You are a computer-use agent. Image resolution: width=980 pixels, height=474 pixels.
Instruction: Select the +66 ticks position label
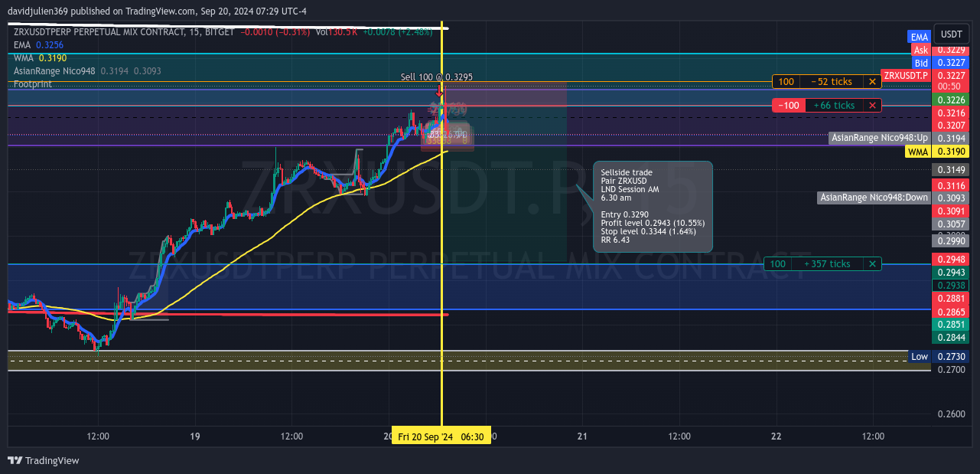point(834,106)
